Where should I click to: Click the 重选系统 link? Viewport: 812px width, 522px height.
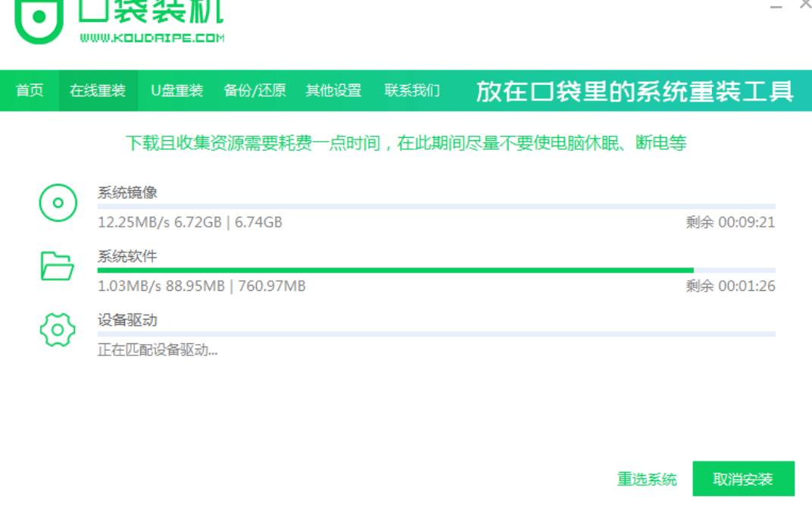tap(647, 480)
